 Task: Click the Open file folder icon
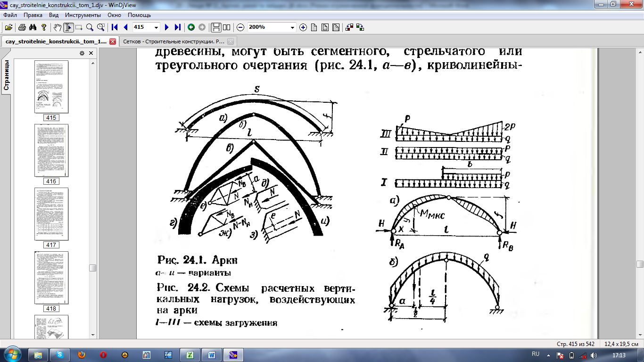(8, 27)
